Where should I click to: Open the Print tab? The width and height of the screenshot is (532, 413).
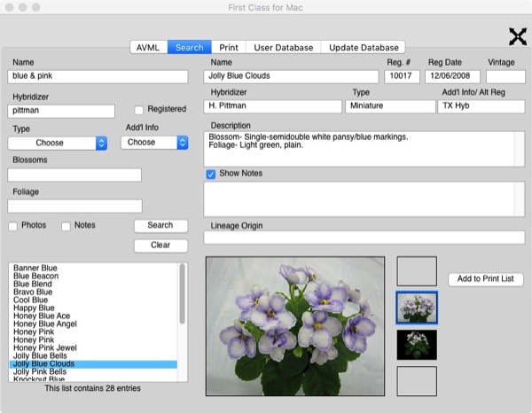229,48
